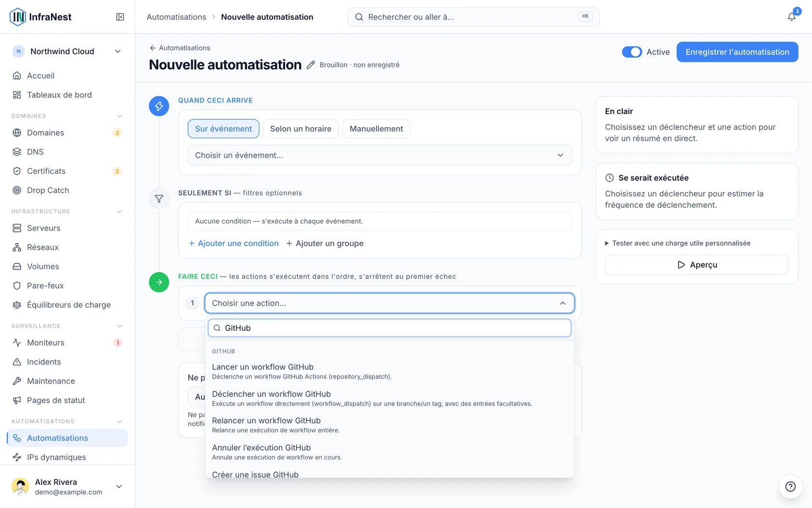Go to Serveurs page
This screenshot has height=508, width=812.
(67, 228)
